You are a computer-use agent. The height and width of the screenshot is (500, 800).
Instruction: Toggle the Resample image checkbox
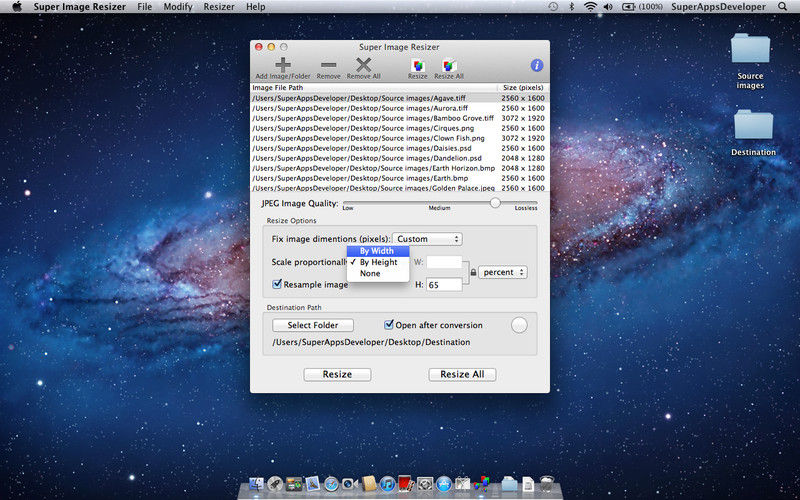[x=277, y=284]
